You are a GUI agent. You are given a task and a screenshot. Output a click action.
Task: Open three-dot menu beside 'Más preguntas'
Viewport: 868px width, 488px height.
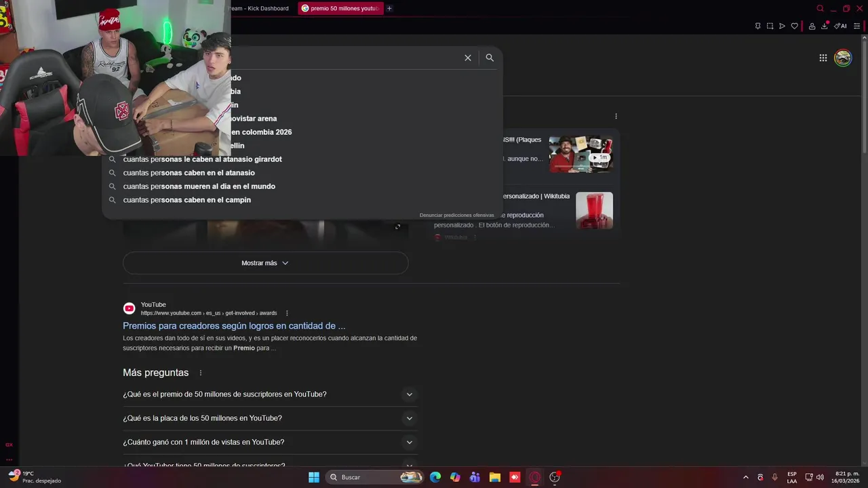(x=200, y=373)
